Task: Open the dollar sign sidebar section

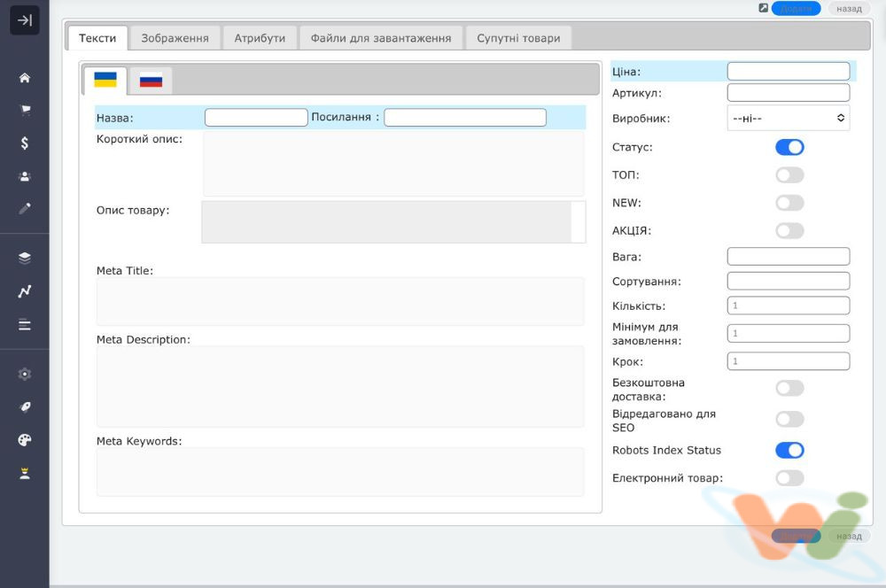Action: (x=25, y=143)
